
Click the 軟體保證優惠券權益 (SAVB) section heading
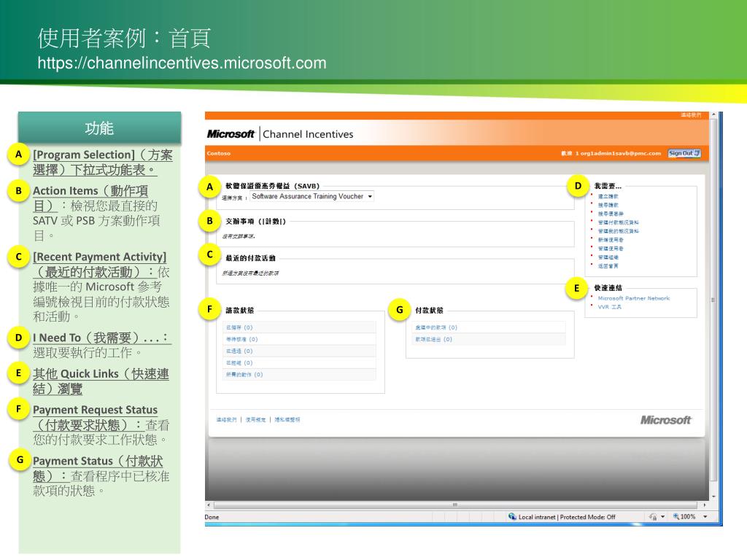pos(273,186)
